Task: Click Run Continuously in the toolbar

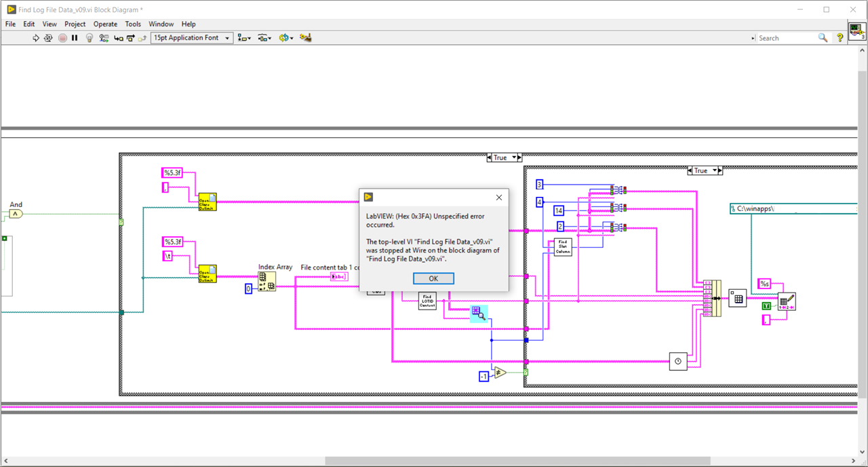Action: click(x=48, y=38)
